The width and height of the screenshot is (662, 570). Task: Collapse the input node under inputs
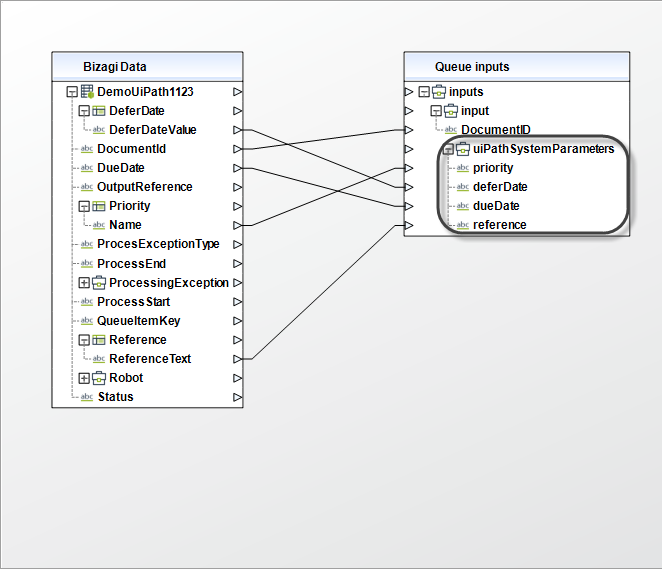436,111
